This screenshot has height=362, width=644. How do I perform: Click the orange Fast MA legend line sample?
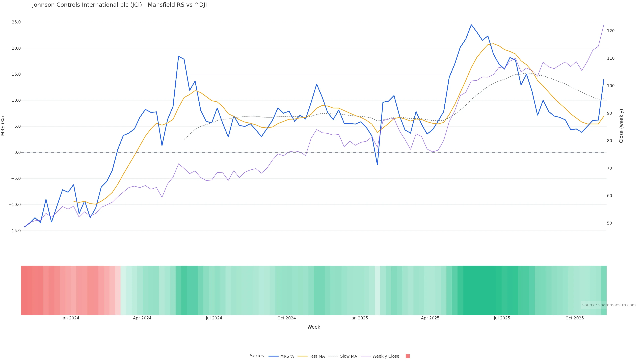point(303,356)
